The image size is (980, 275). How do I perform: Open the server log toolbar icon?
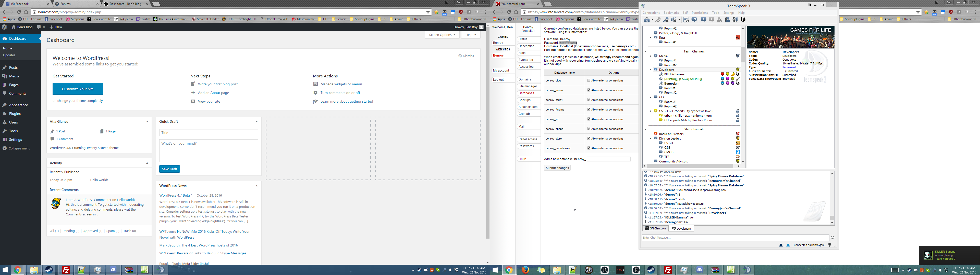pos(686,20)
